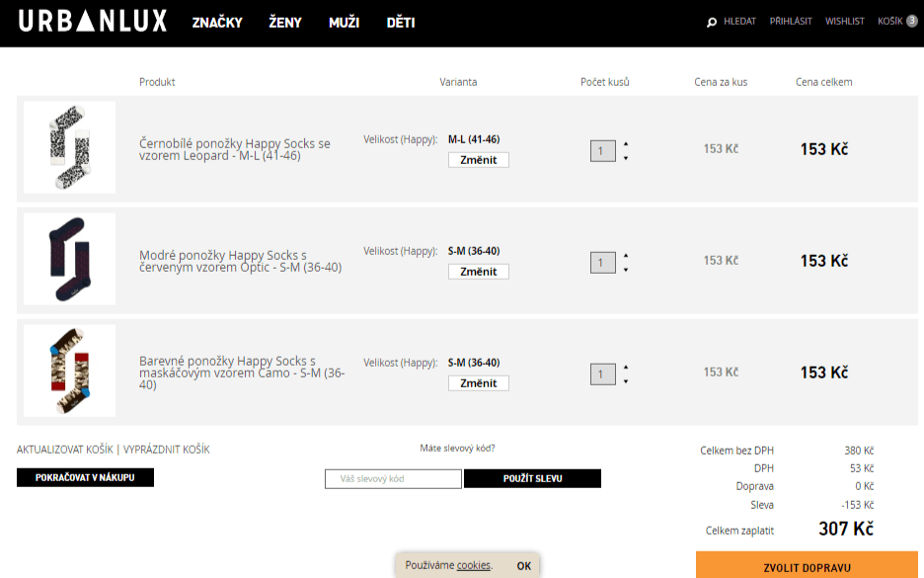
Task: Open the Optic socks product thumbnail
Action: click(x=69, y=259)
